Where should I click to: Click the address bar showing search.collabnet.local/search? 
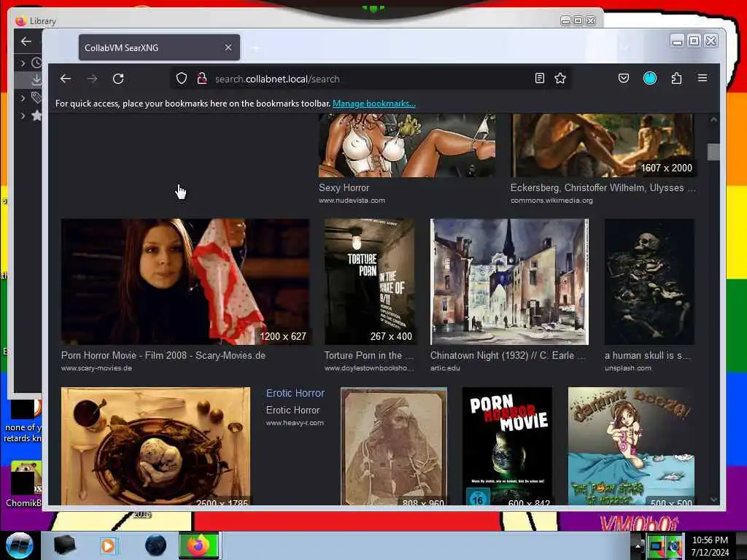pos(371,79)
